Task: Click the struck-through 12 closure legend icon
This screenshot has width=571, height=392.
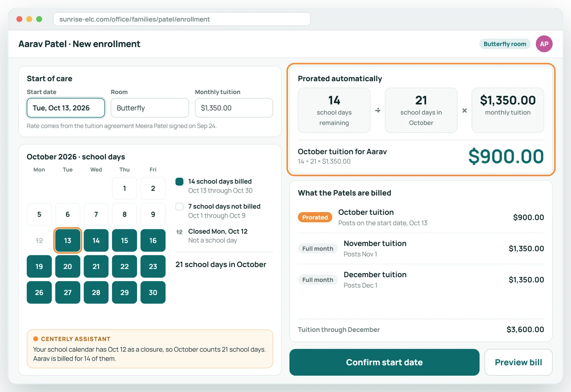Action: coord(179,232)
